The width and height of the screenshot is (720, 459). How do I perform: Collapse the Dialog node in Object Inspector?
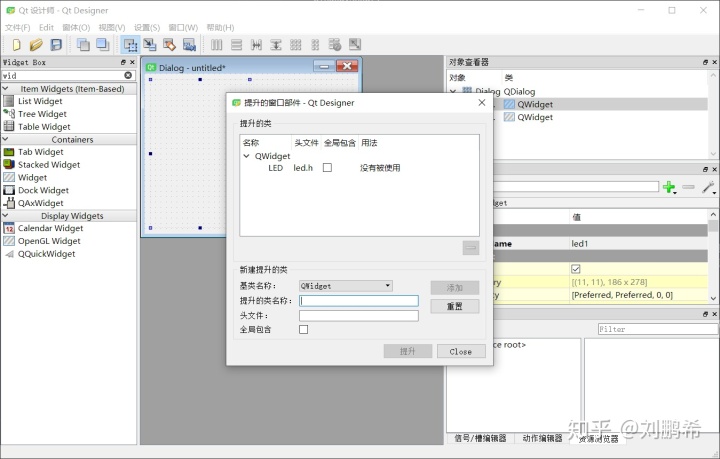click(453, 91)
